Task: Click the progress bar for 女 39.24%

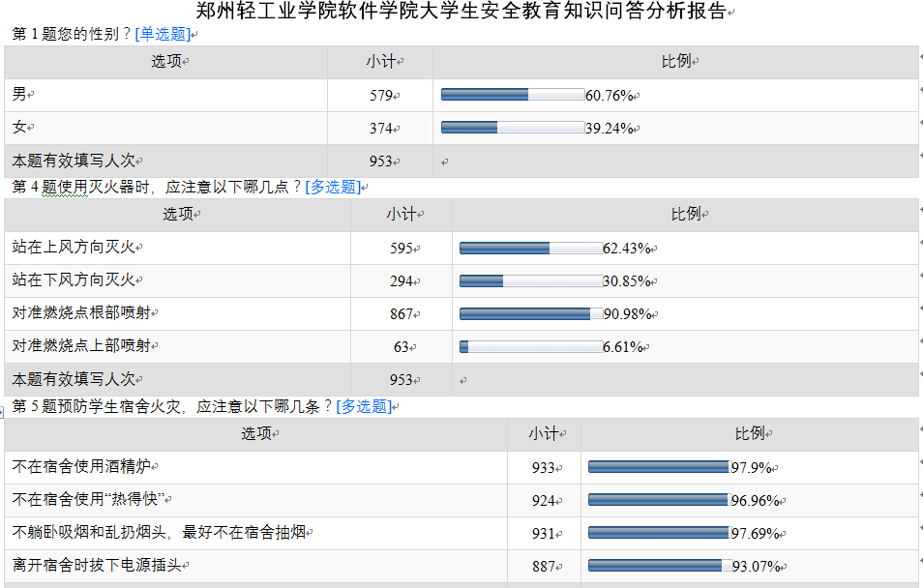Action: click(513, 128)
